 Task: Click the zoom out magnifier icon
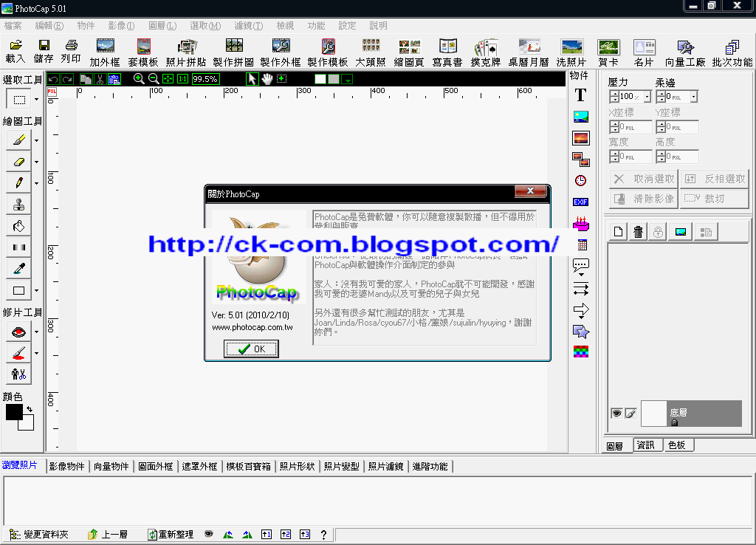154,78
